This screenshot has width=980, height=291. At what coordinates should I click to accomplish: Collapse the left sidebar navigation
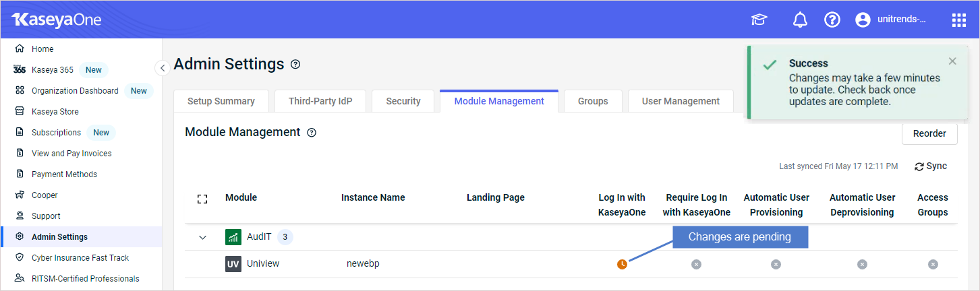pyautogui.click(x=163, y=68)
